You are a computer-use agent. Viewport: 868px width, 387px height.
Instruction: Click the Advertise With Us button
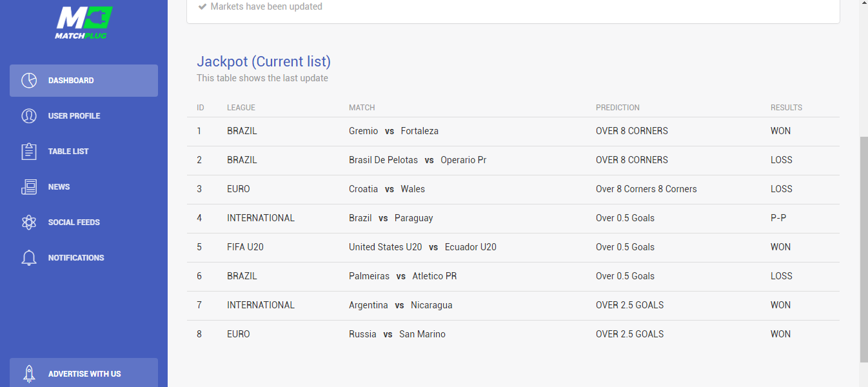point(84,373)
